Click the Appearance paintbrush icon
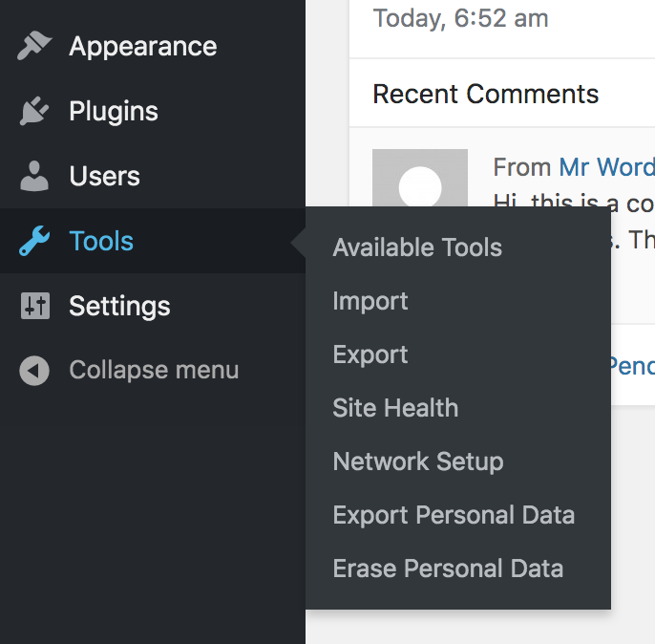Image resolution: width=655 pixels, height=644 pixels. (x=34, y=47)
